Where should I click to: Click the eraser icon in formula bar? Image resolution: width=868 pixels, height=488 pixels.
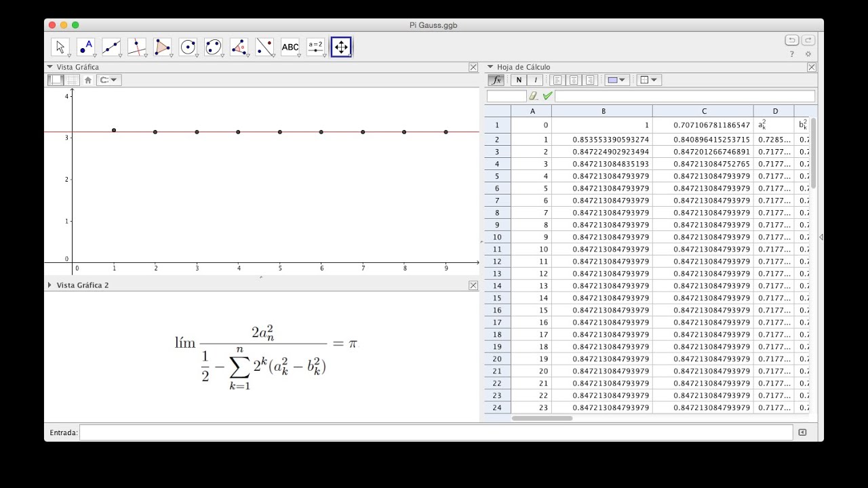[x=533, y=96]
